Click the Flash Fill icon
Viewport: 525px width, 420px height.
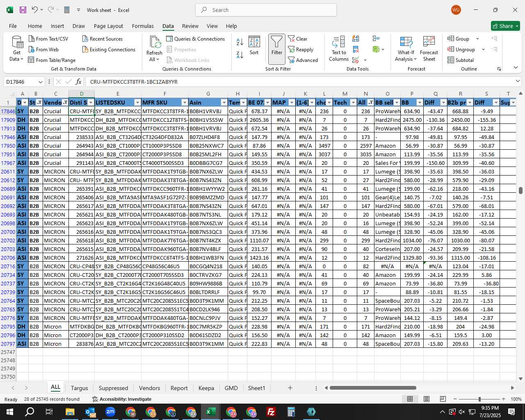(356, 39)
